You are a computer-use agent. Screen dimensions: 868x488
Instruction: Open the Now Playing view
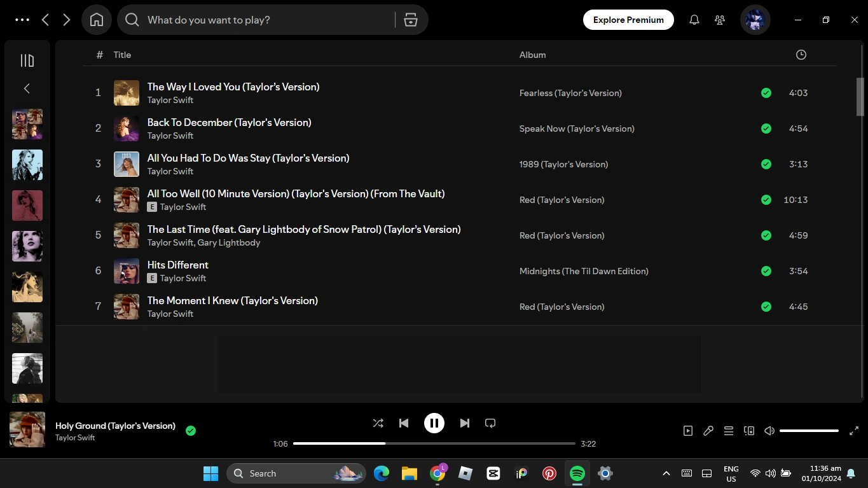pos(687,431)
